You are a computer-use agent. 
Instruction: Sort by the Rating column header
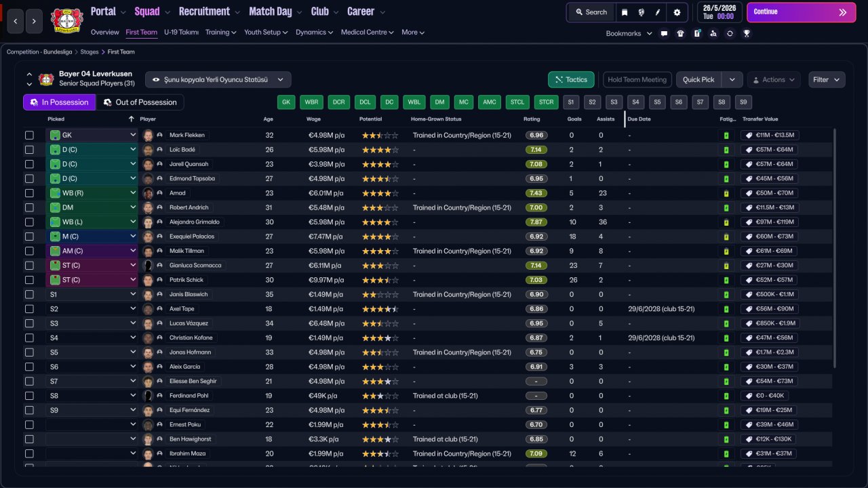pos(532,119)
